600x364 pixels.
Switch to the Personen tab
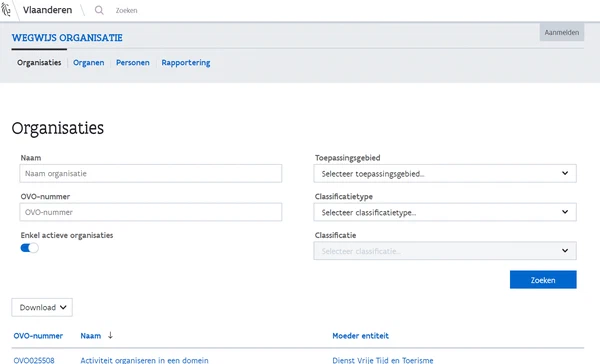133,62
